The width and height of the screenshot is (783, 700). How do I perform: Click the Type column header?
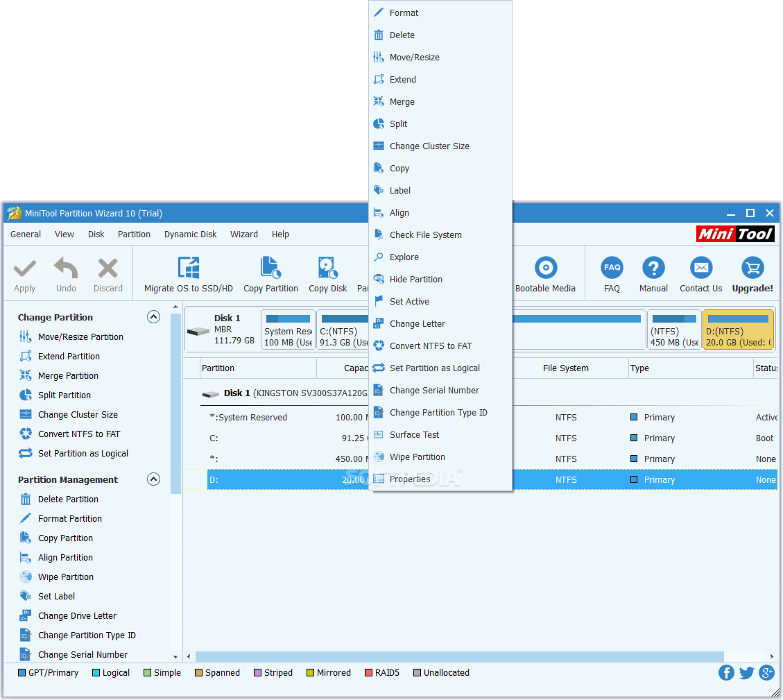(x=691, y=368)
